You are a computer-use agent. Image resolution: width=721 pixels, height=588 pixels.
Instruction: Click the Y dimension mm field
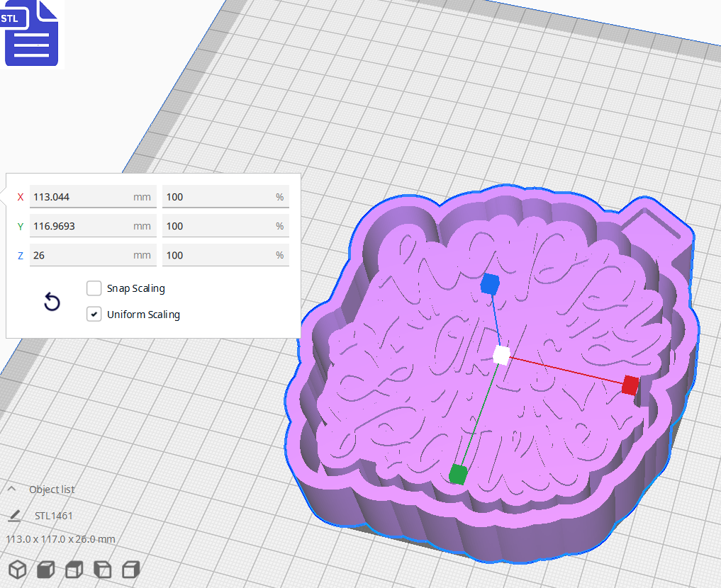82,226
